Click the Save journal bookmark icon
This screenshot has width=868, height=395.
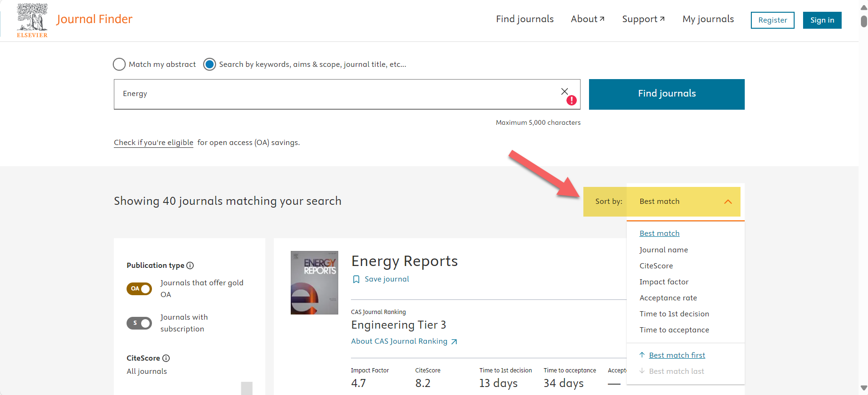tap(356, 279)
